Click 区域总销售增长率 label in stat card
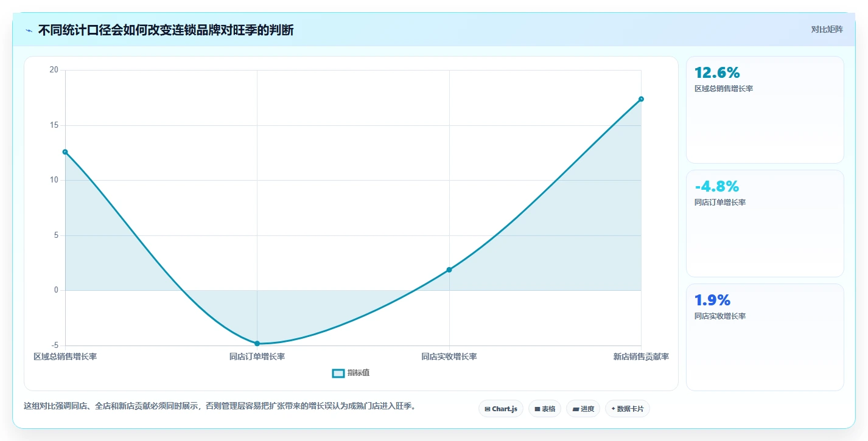This screenshot has width=868, height=441. (724, 89)
